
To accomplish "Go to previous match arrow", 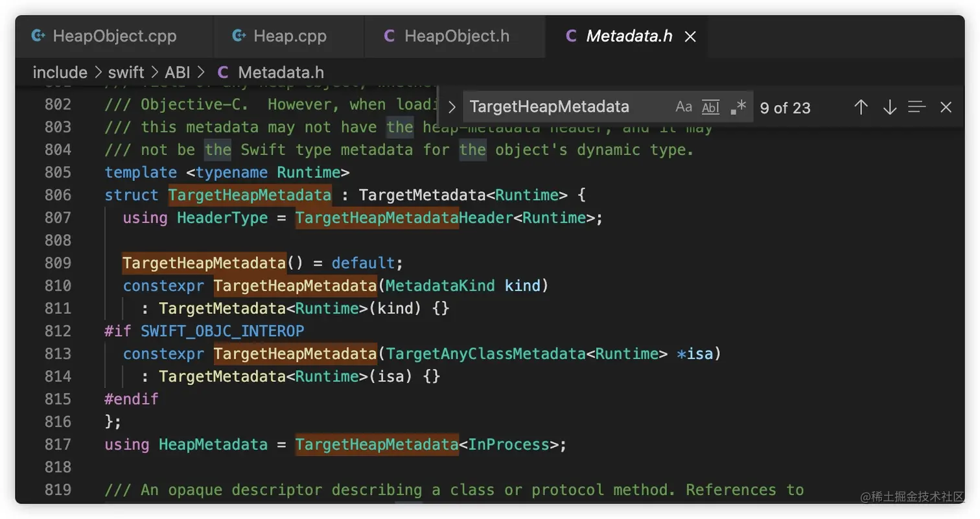I will click(x=861, y=107).
